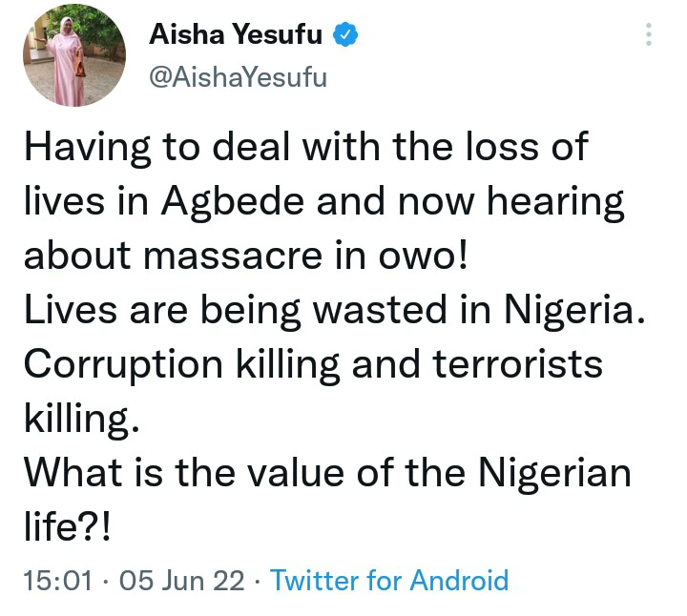Open the @AishaYesufu handle link
The width and height of the screenshot is (687, 616).
[239, 76]
